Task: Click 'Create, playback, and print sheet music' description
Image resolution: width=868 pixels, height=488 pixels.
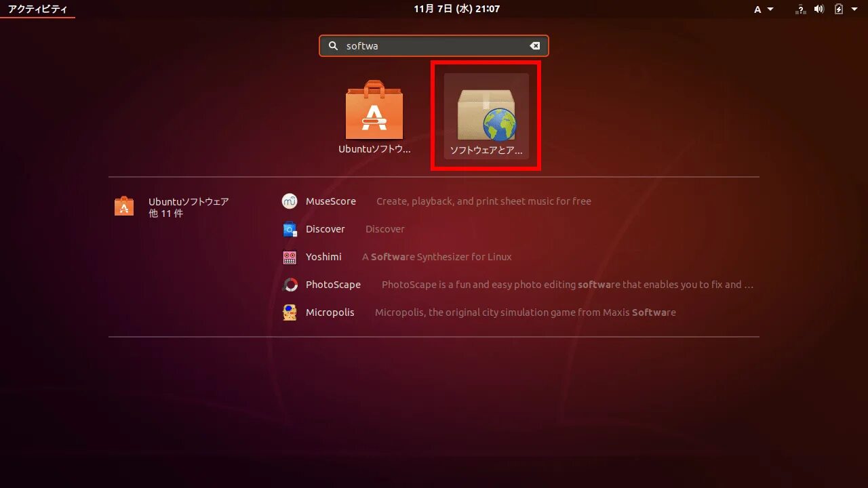Action: click(x=484, y=201)
